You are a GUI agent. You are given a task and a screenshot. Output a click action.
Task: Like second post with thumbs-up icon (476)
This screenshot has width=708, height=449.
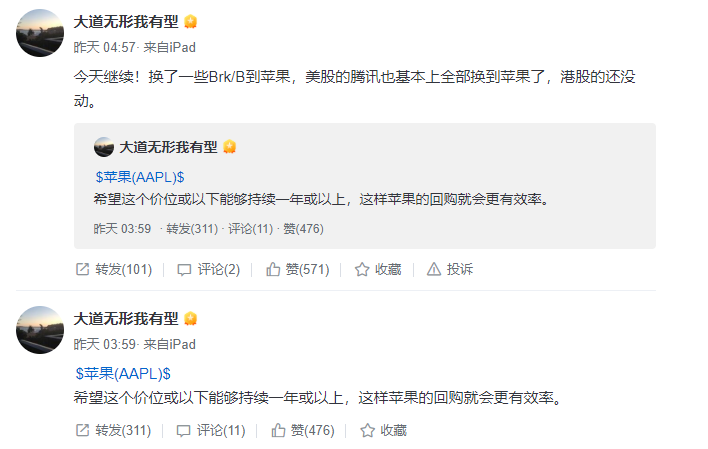pyautogui.click(x=278, y=430)
